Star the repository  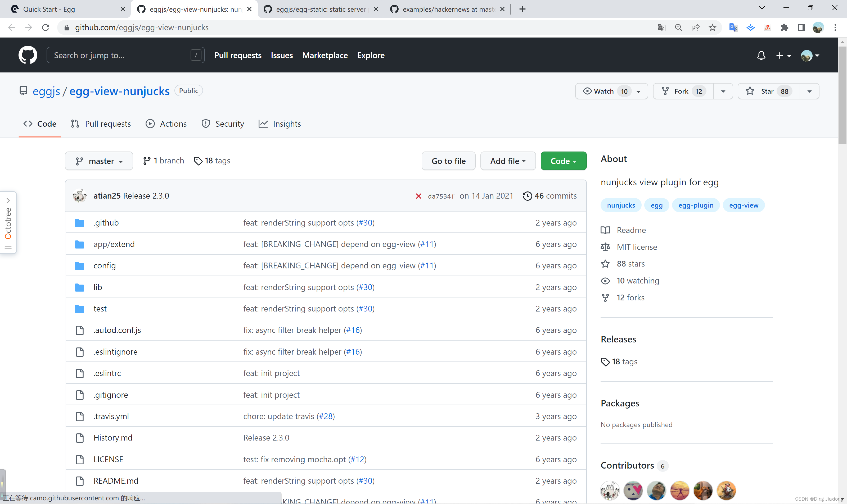pos(769,91)
